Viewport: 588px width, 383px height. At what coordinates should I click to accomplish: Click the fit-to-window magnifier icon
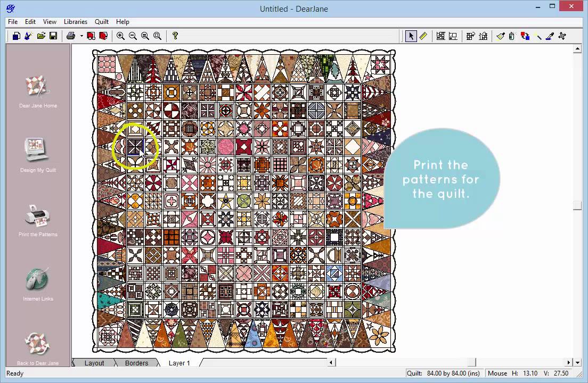click(158, 36)
